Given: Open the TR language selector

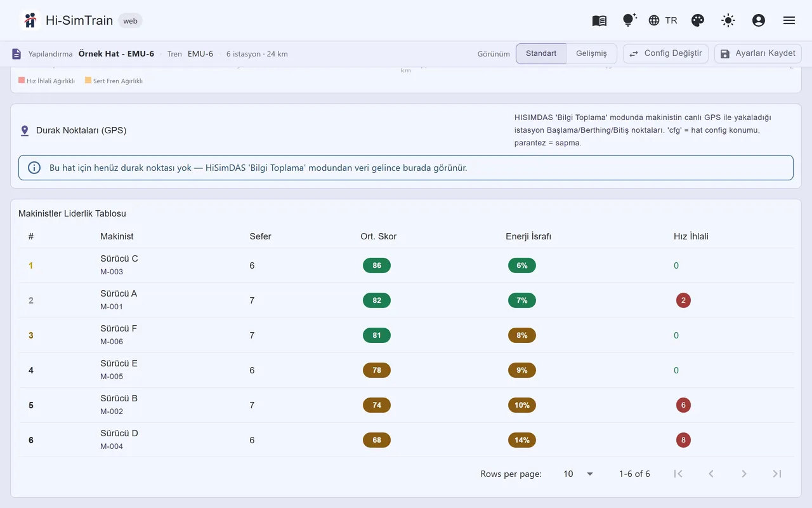Looking at the screenshot, I should point(663,20).
